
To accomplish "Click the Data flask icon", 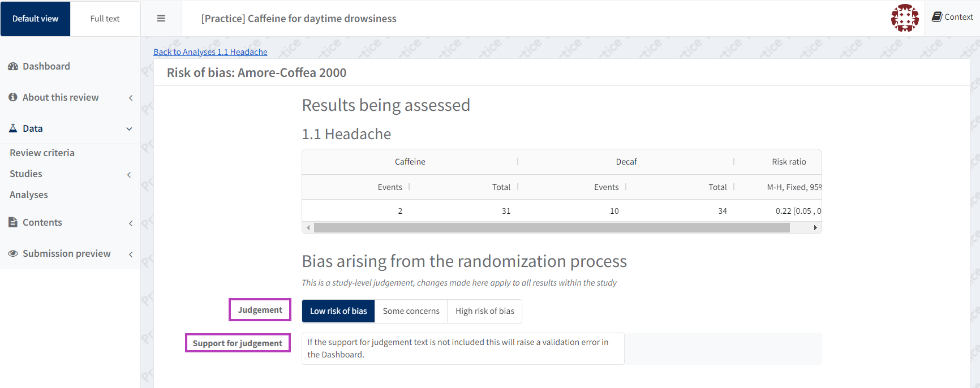I will click(13, 128).
